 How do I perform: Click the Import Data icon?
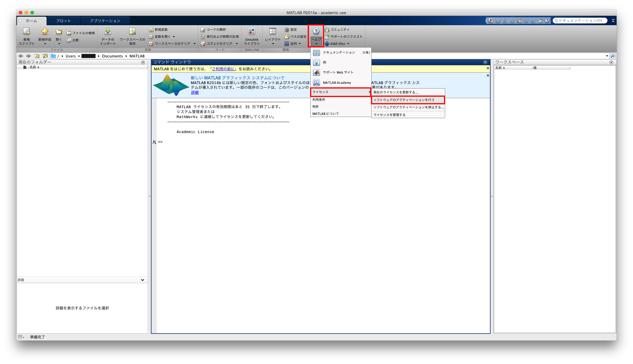click(108, 32)
